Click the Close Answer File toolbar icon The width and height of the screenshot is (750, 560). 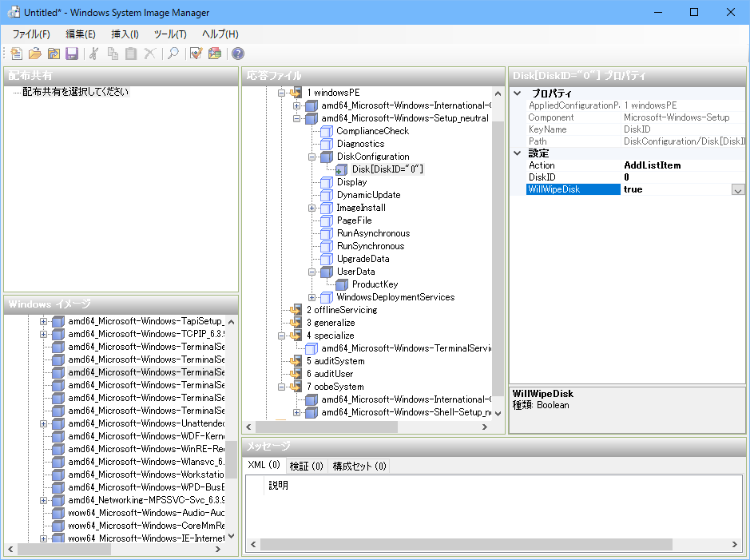click(54, 54)
